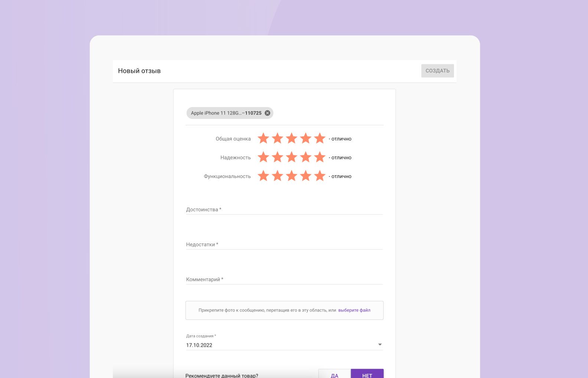Set overall rating (Общая оценка) to five stars

(320, 138)
